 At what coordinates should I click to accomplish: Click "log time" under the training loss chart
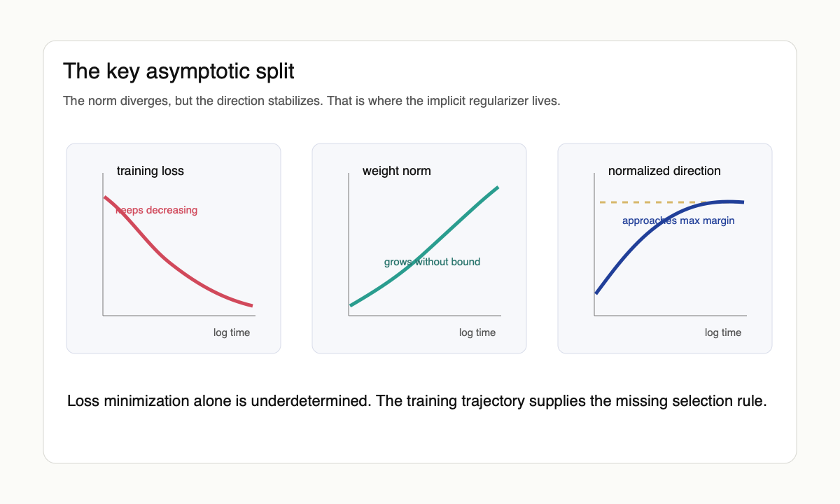tap(231, 332)
